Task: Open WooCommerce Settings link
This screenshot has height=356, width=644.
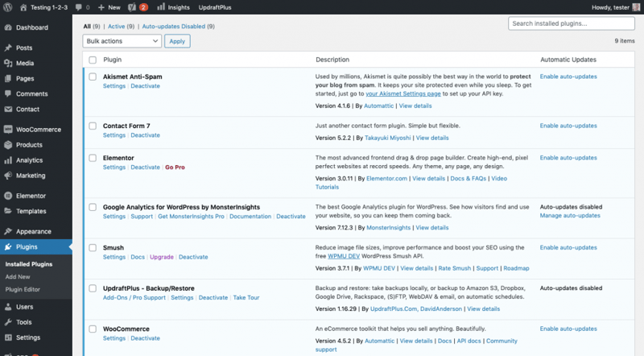Action: tap(114, 338)
